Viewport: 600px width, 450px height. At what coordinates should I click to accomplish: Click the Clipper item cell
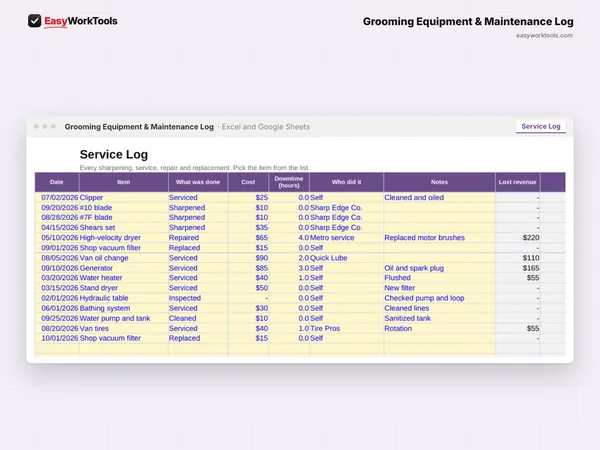(124, 197)
